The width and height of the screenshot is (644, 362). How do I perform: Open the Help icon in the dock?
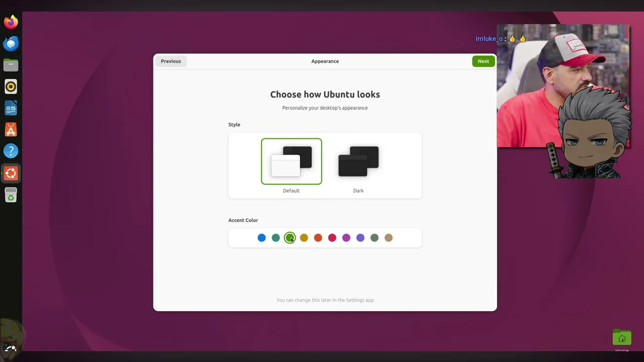tap(11, 151)
